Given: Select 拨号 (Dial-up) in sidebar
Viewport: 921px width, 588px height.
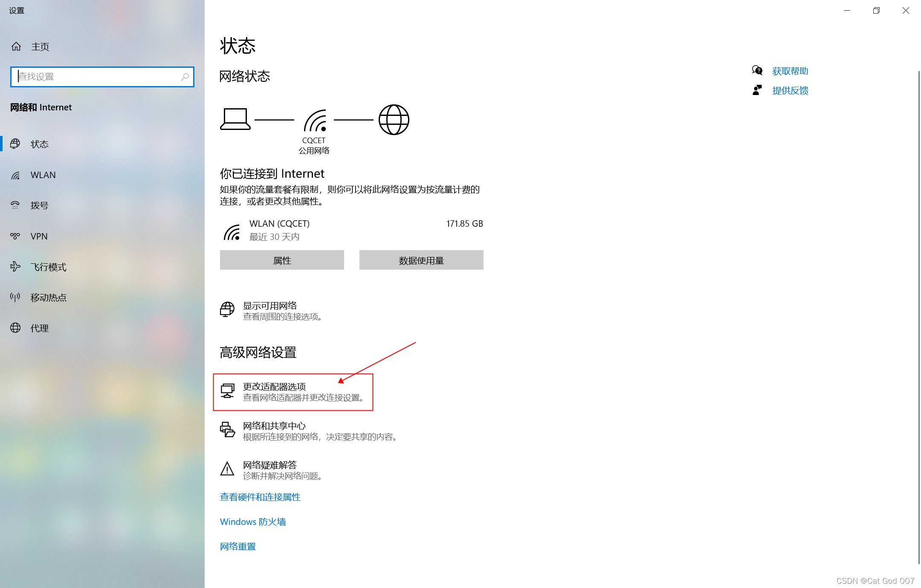Looking at the screenshot, I should [x=40, y=205].
